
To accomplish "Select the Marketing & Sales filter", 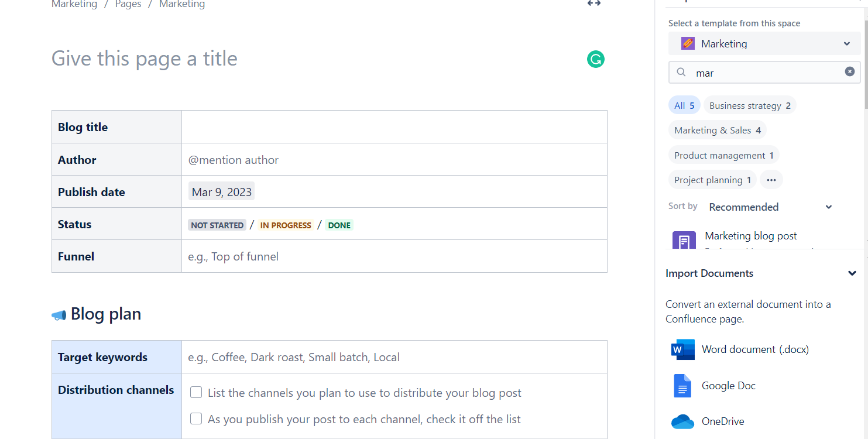I will 718,129.
